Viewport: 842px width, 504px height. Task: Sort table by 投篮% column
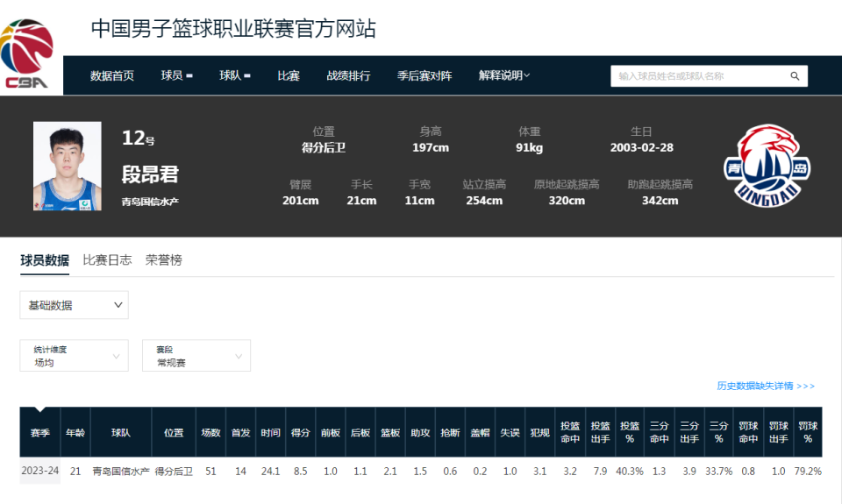point(630,433)
